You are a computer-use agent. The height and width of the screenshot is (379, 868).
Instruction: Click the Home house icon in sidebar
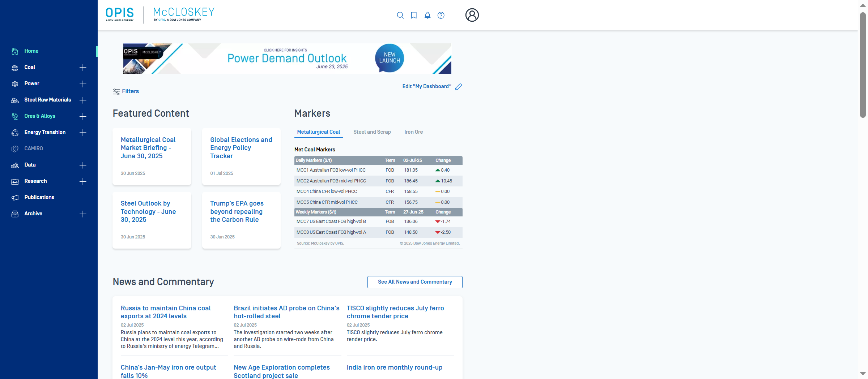tap(15, 51)
